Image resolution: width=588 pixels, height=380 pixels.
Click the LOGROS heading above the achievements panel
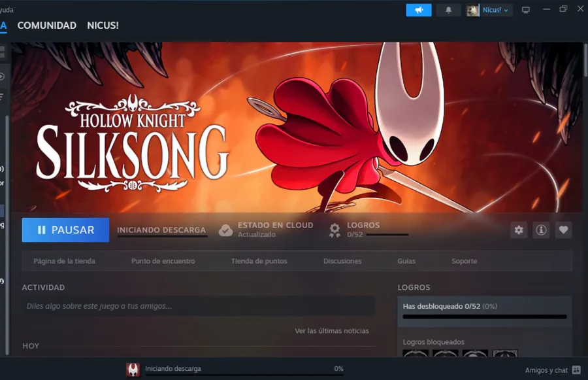[414, 287]
